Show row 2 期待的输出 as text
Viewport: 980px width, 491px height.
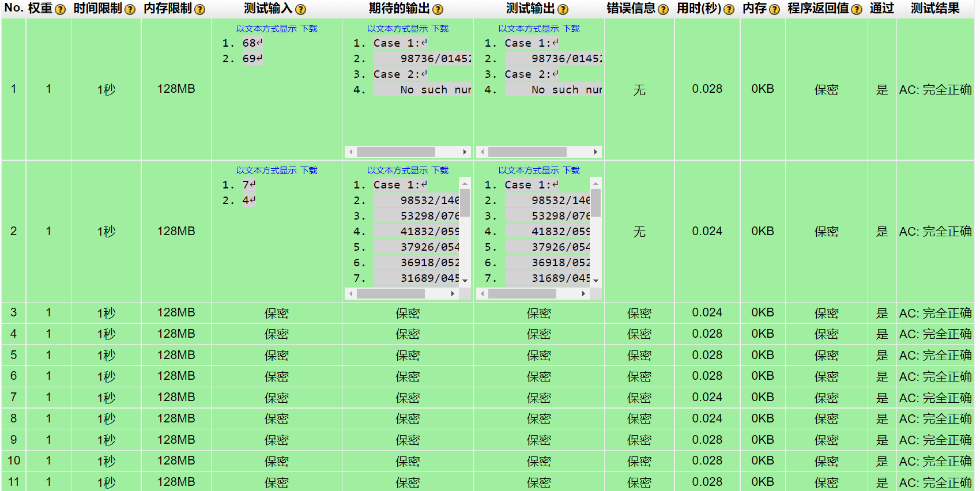[398, 171]
